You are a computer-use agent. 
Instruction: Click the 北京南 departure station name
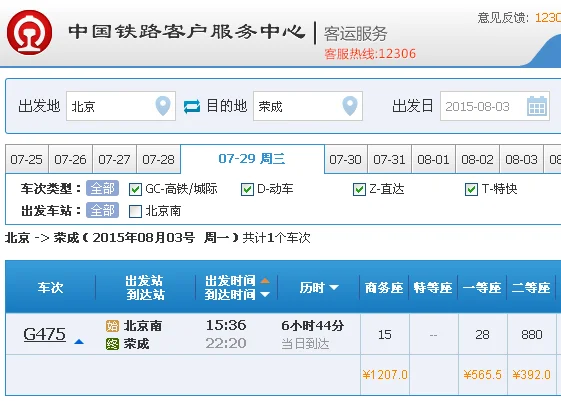(143, 326)
